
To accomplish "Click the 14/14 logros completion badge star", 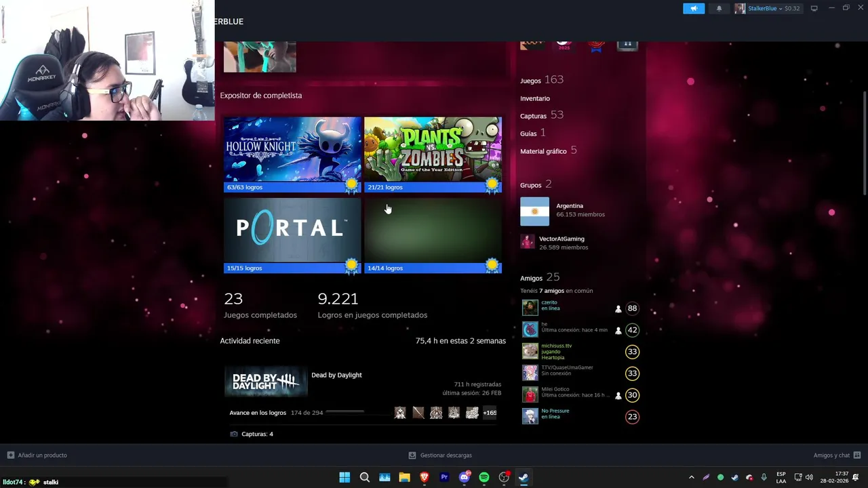I will (x=492, y=266).
